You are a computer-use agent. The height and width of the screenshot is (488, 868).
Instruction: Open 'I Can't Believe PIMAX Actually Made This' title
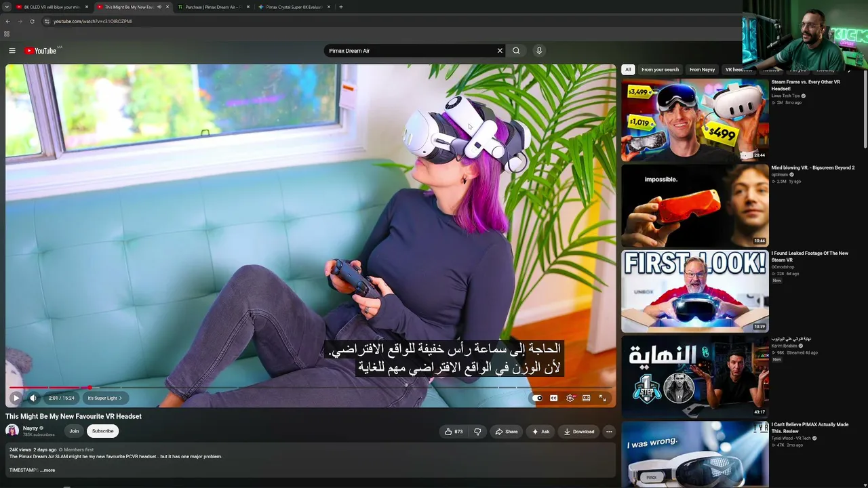(810, 428)
